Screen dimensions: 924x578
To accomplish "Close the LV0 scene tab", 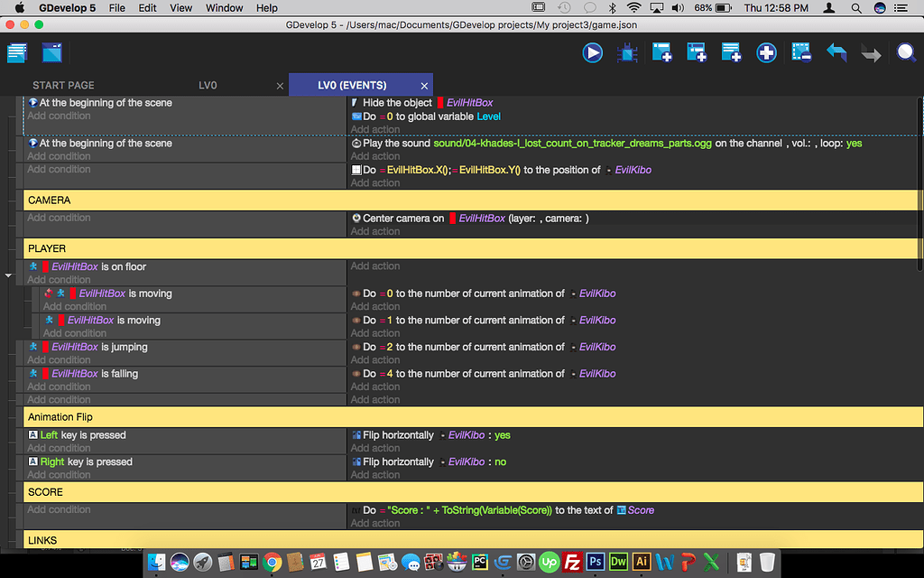I will pos(280,86).
